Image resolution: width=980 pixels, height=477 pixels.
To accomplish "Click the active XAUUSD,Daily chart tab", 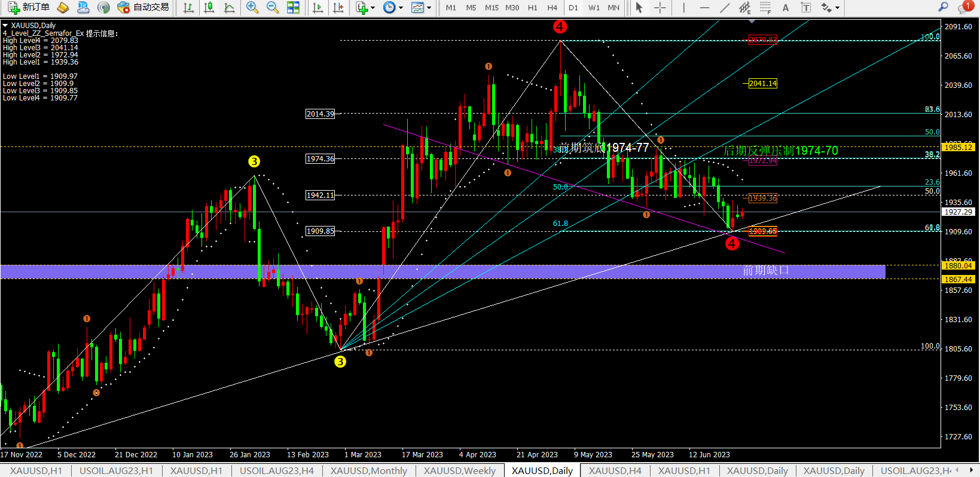I will [542, 471].
